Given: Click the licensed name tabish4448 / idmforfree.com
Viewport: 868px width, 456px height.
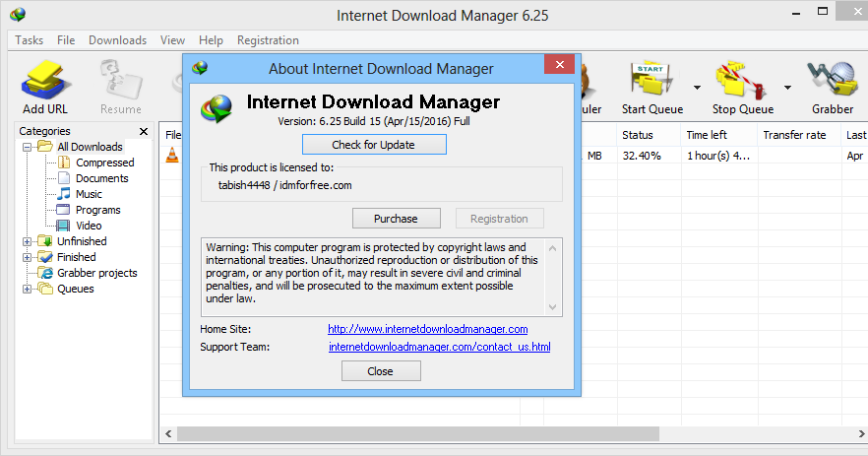Looking at the screenshot, I should tap(285, 185).
